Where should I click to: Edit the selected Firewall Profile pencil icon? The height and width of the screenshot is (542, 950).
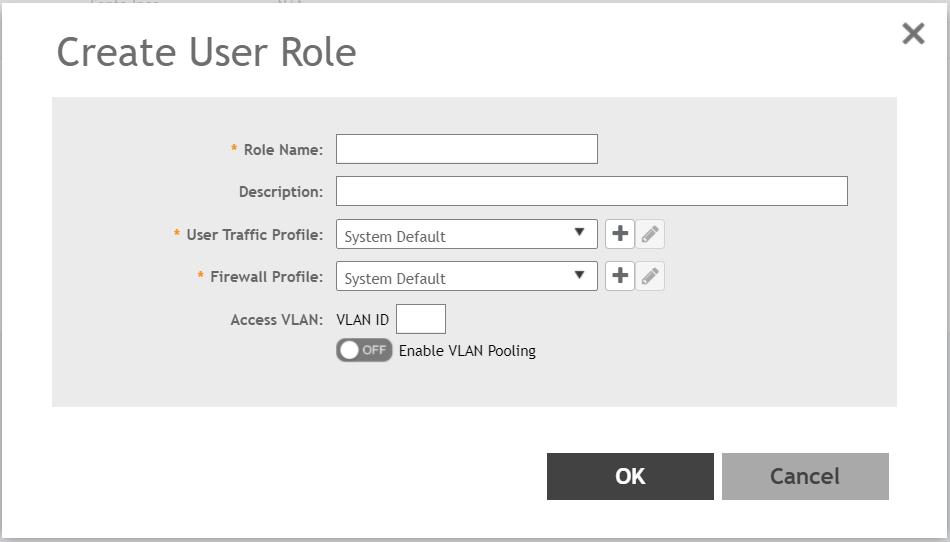[650, 276]
